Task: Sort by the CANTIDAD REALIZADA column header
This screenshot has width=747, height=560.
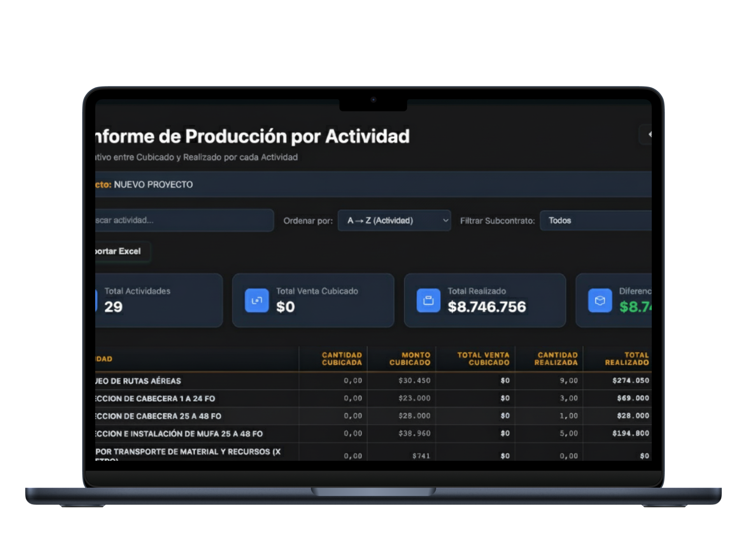Action: (x=557, y=359)
